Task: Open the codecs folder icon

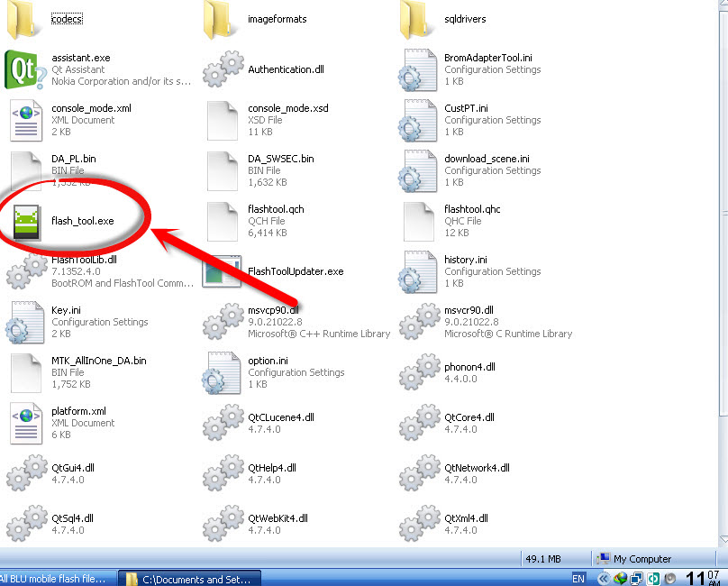Action: click(22, 19)
